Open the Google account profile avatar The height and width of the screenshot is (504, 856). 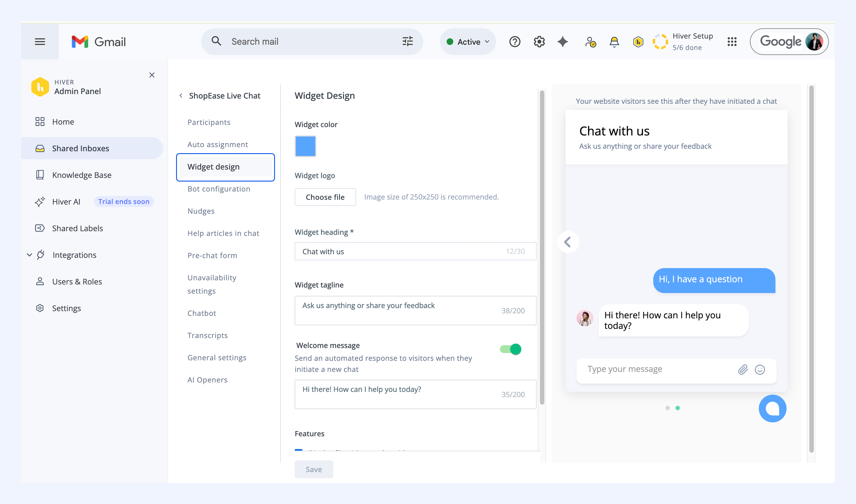pyautogui.click(x=814, y=42)
